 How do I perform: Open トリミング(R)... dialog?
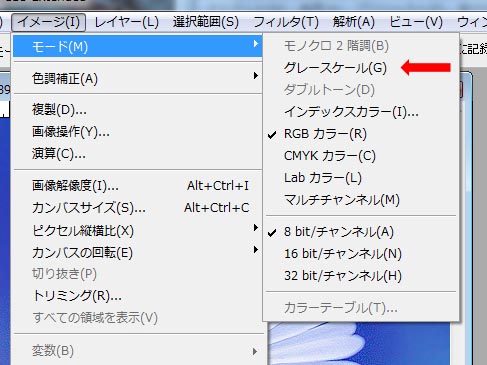click(137, 296)
